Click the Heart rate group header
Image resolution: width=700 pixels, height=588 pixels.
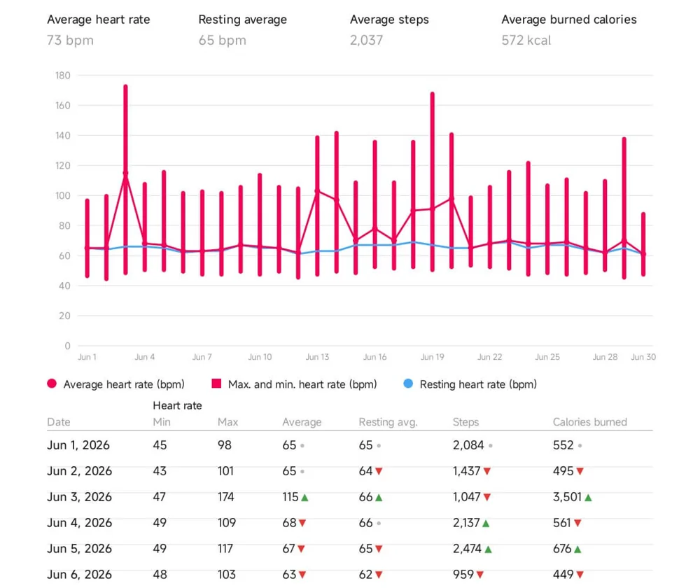(x=177, y=405)
